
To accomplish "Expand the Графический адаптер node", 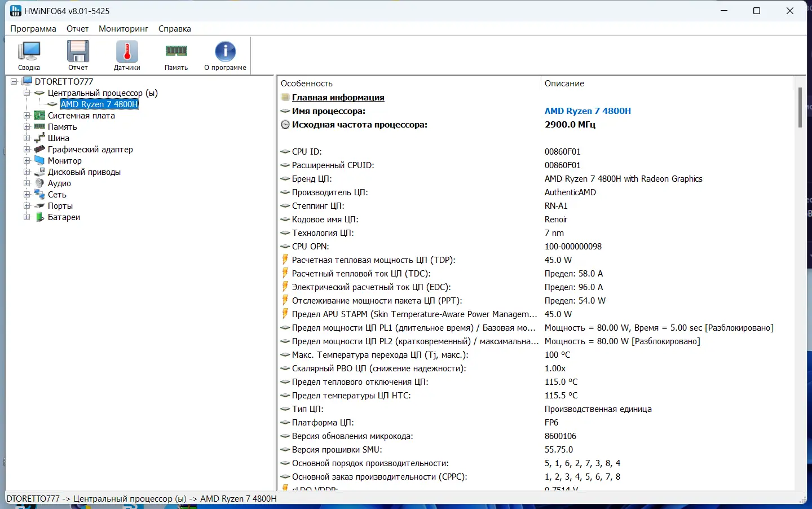I will [x=27, y=149].
